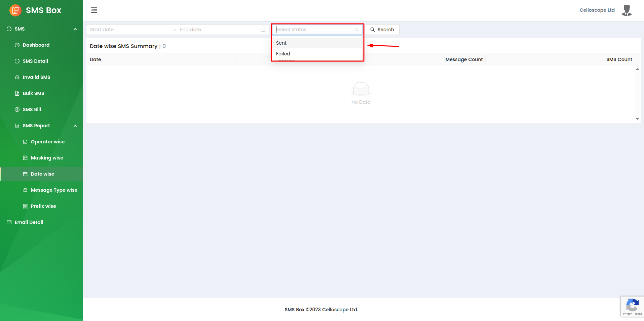Open Dashboard from the sidebar
The width and height of the screenshot is (644, 321).
[x=36, y=45]
